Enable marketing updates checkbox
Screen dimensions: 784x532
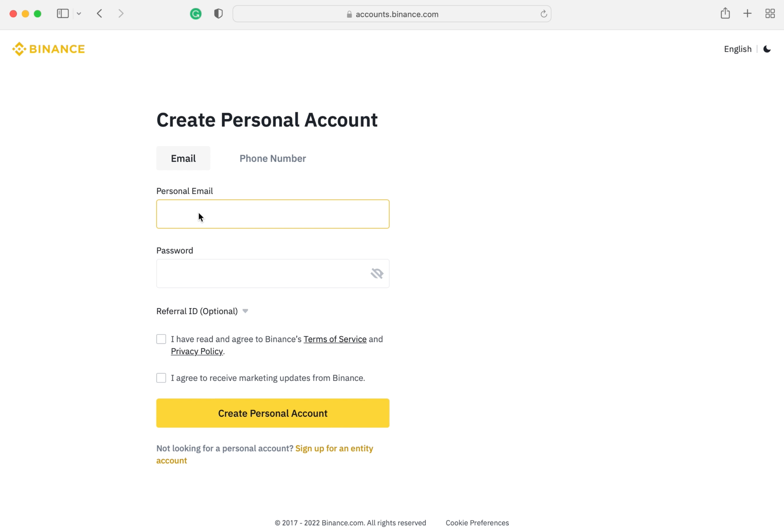(161, 378)
